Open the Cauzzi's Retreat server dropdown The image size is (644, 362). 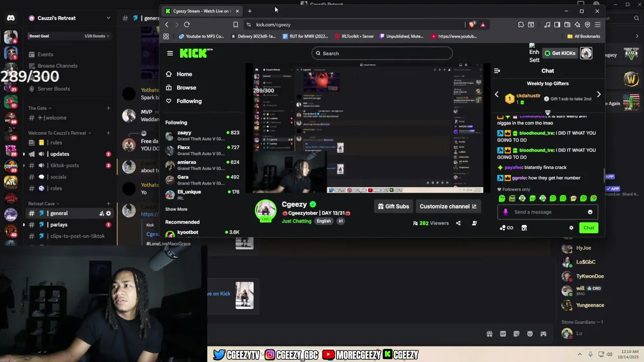coord(108,18)
